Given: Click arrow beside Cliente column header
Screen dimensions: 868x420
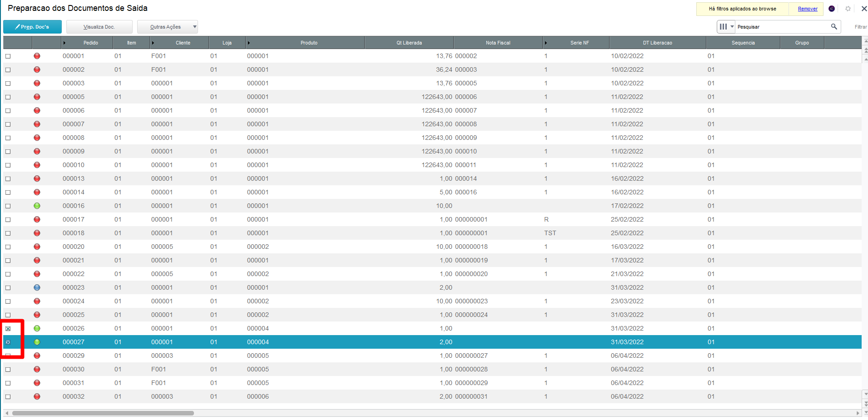Looking at the screenshot, I should [153, 43].
